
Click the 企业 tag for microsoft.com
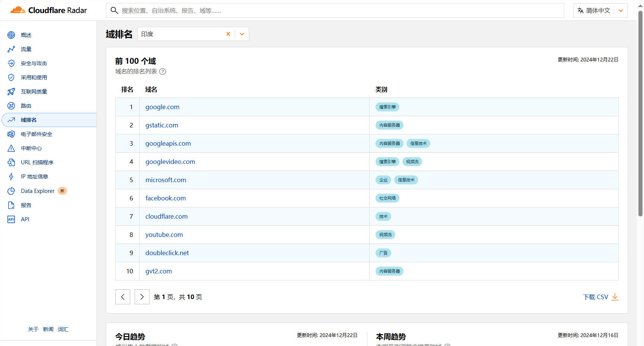coord(383,180)
